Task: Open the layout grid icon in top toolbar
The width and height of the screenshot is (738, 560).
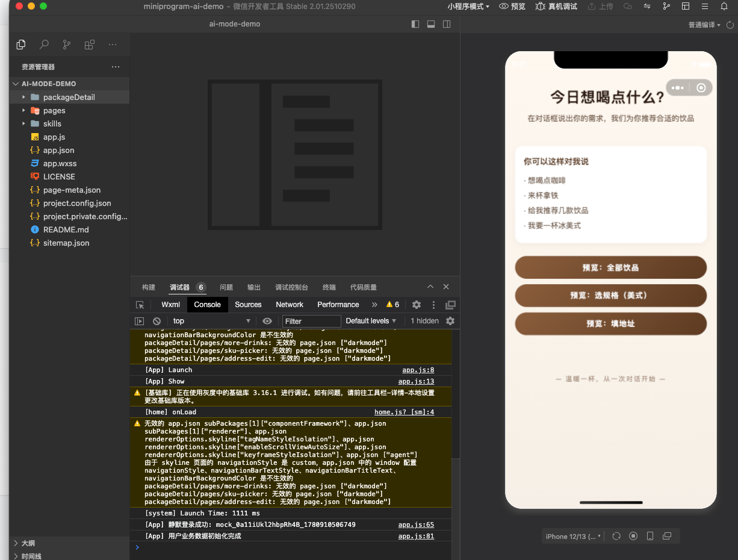Action: click(x=686, y=6)
